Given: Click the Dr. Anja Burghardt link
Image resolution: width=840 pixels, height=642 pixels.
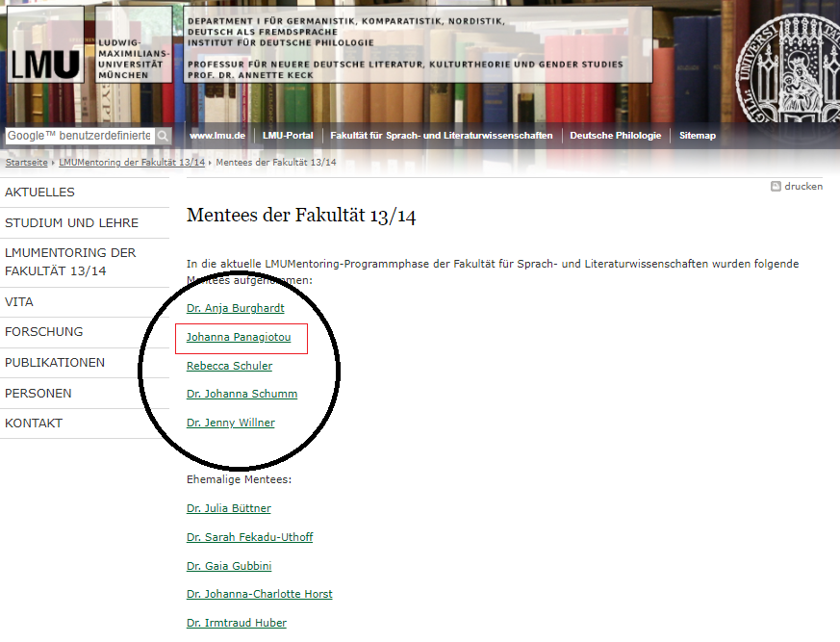Looking at the screenshot, I should (236, 309).
